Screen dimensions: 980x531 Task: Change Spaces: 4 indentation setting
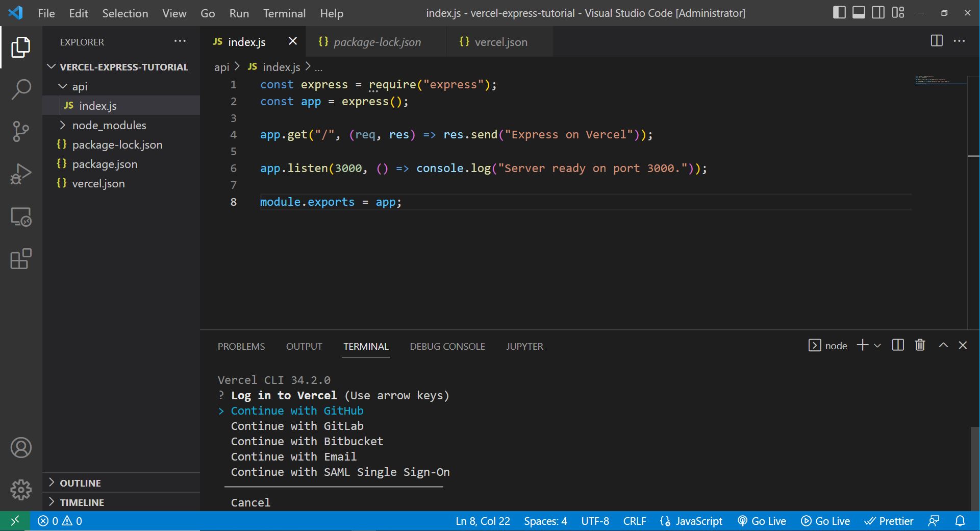[x=545, y=521]
